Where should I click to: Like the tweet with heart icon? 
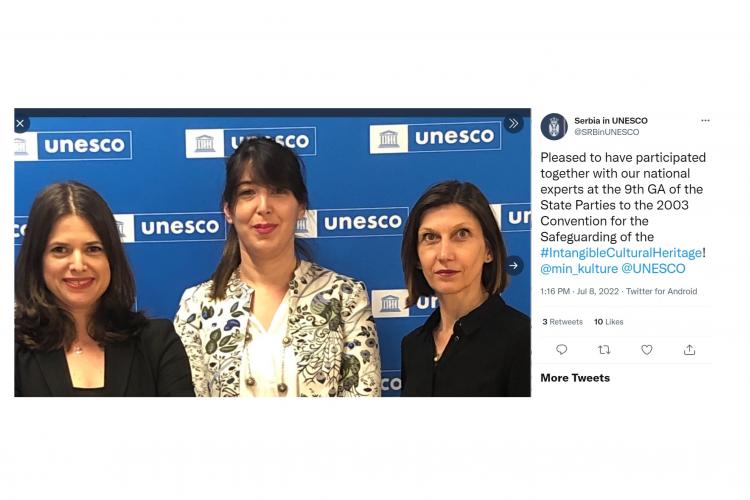point(647,350)
